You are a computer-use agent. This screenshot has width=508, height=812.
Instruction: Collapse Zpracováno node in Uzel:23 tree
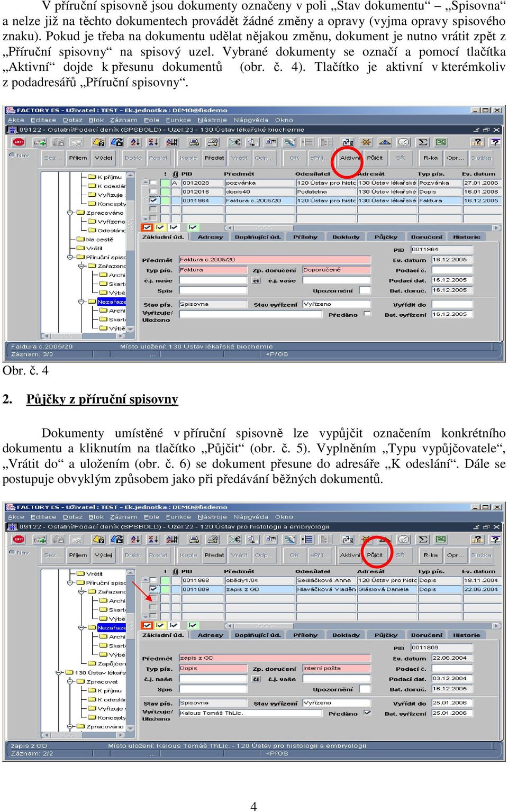70,213
